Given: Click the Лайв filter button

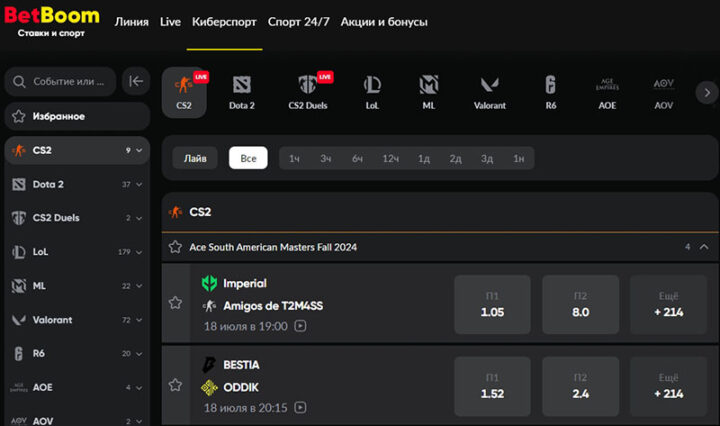Looking at the screenshot, I should pos(195,158).
